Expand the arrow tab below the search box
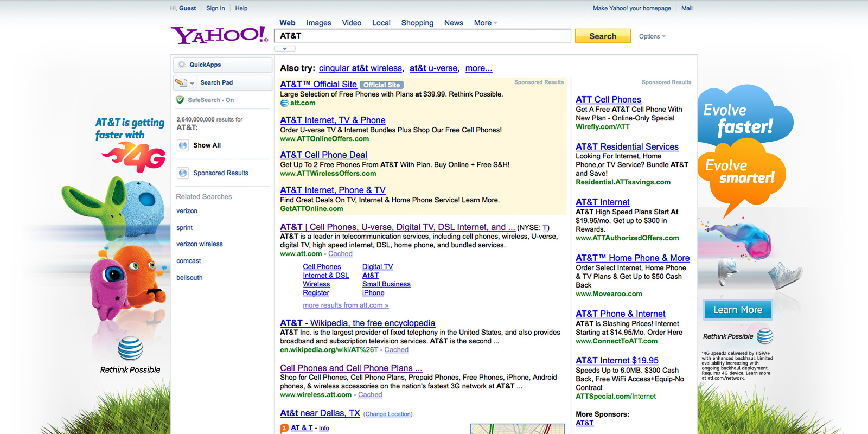 click(x=285, y=49)
